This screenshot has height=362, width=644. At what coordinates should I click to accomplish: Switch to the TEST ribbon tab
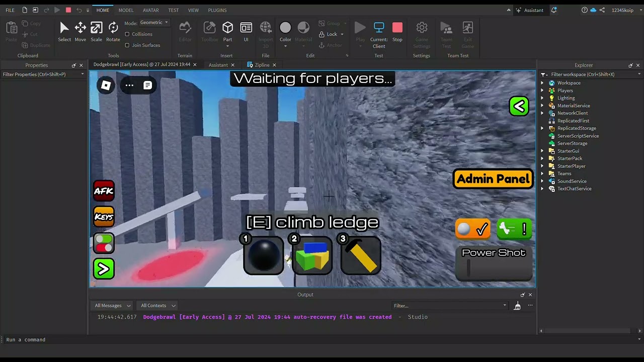(x=174, y=10)
